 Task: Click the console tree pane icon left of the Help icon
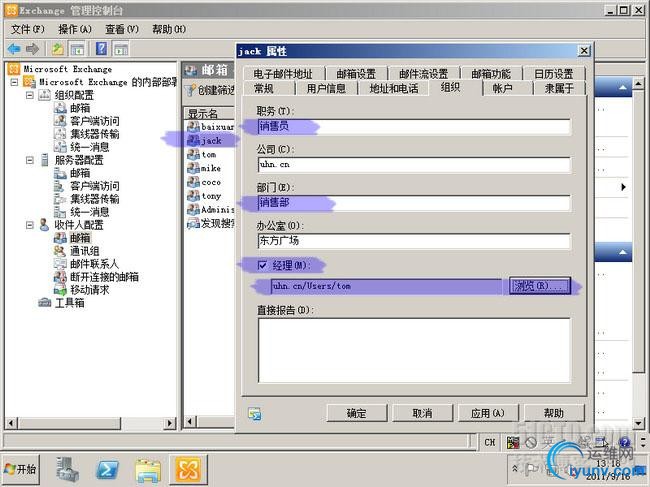pyautogui.click(x=78, y=49)
